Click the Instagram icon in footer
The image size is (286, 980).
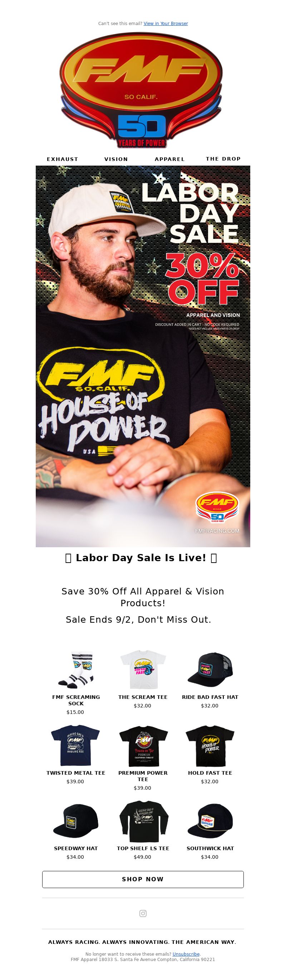[x=143, y=913]
